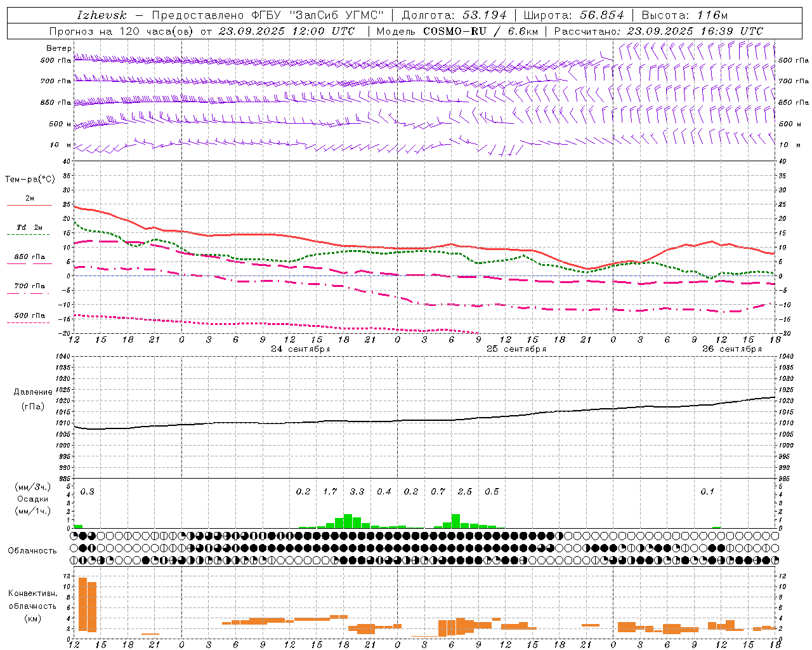Click the Izhevsk station title
This screenshot has height=650, width=812.
102,15
